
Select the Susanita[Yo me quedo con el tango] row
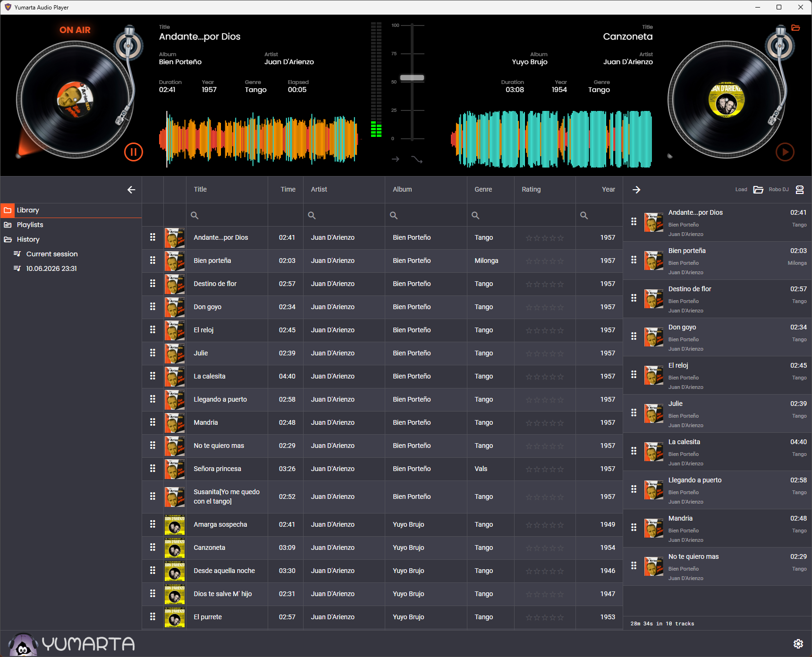click(382, 497)
